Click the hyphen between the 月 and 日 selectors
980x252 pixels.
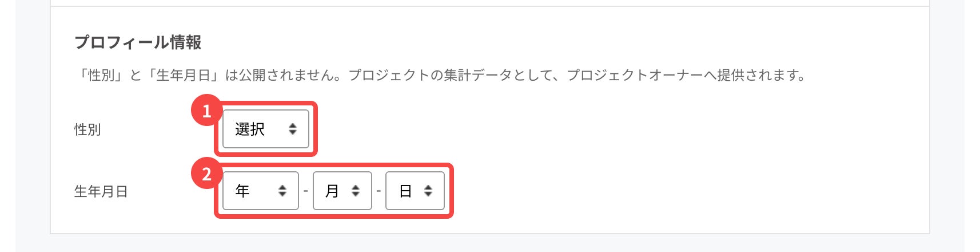[379, 191]
